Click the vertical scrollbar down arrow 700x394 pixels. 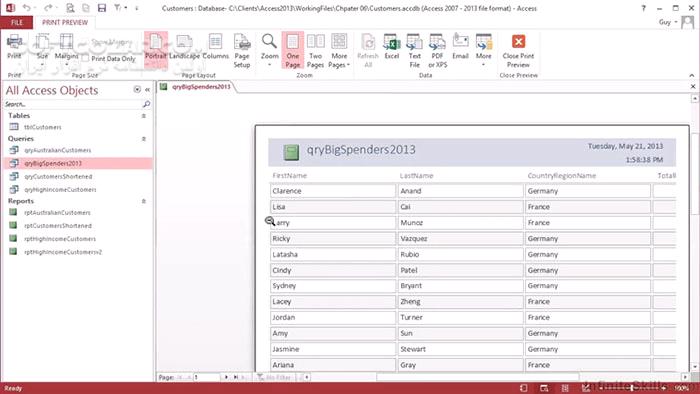695,367
